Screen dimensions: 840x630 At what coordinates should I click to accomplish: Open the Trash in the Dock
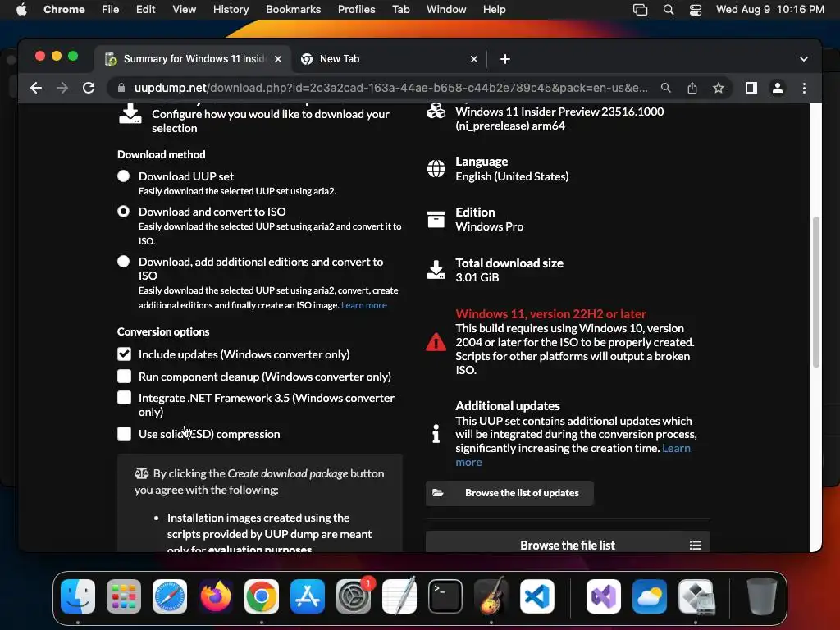click(761, 596)
